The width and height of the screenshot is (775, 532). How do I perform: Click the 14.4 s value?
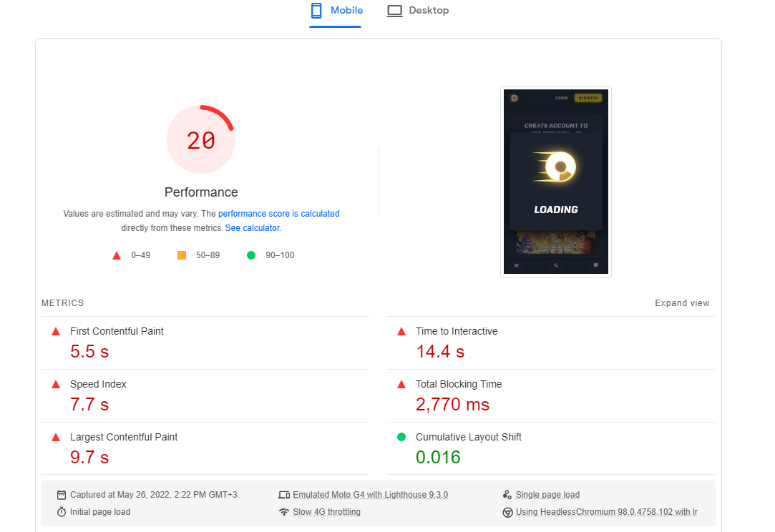pos(440,352)
